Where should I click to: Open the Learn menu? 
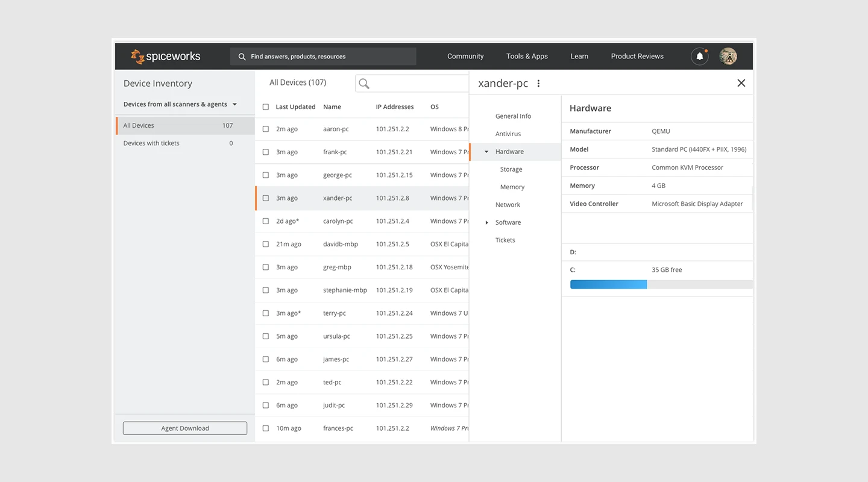(x=579, y=56)
